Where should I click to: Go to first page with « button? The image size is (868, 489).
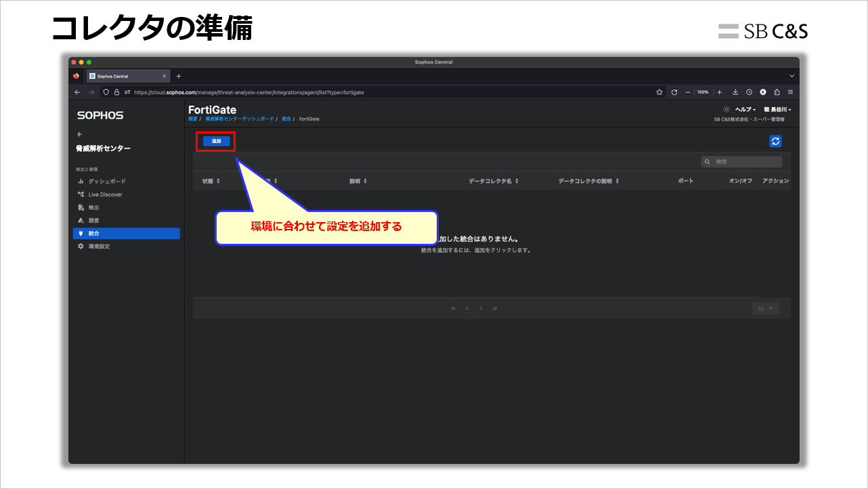453,309
